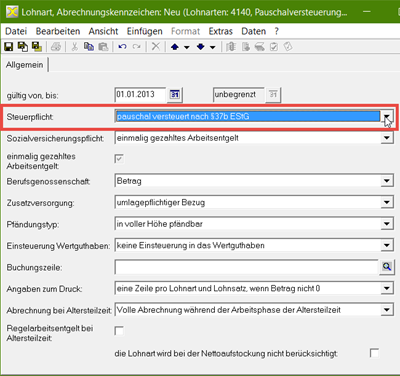Select the Allgemein tab

(x=24, y=65)
